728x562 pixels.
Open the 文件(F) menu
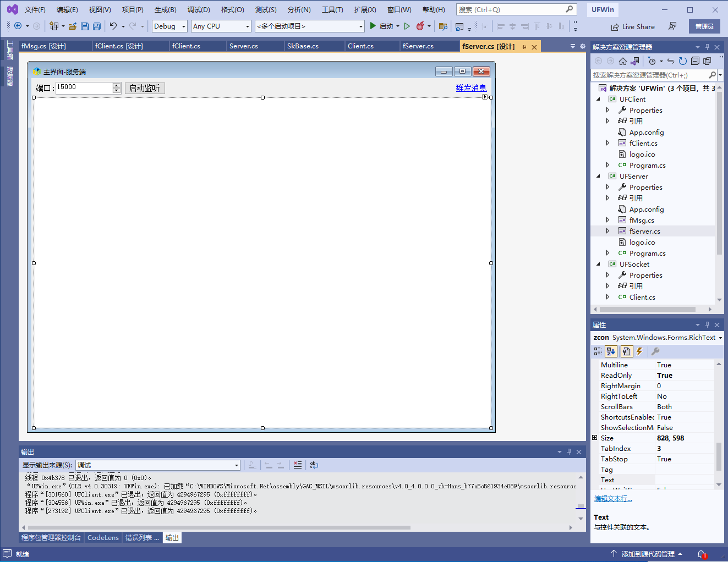coord(35,10)
